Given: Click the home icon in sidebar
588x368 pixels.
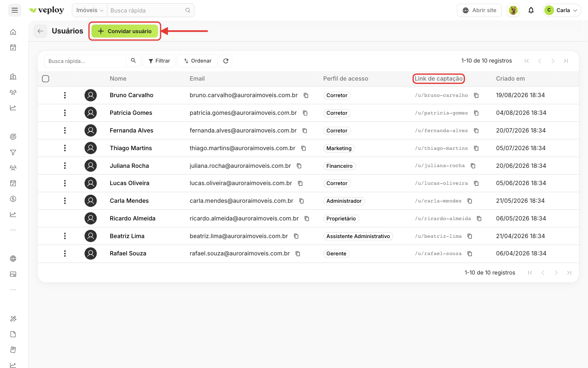Looking at the screenshot, I should [x=13, y=32].
